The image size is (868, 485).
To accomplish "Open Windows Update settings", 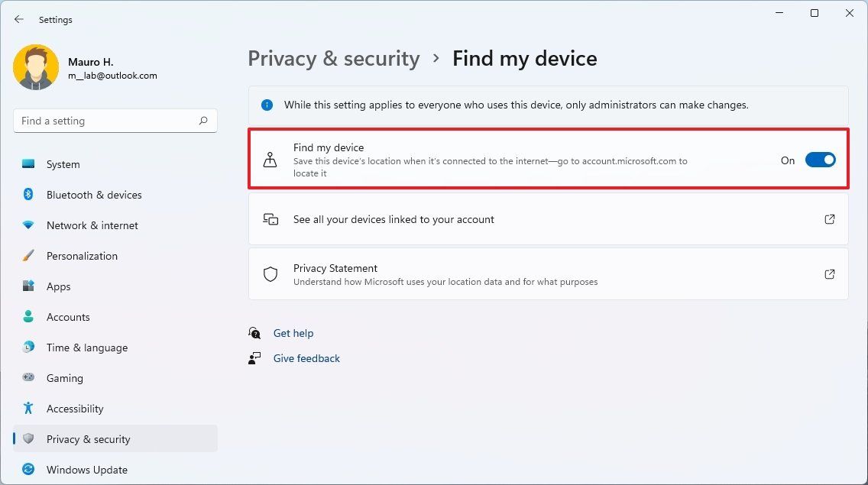I will [x=86, y=469].
